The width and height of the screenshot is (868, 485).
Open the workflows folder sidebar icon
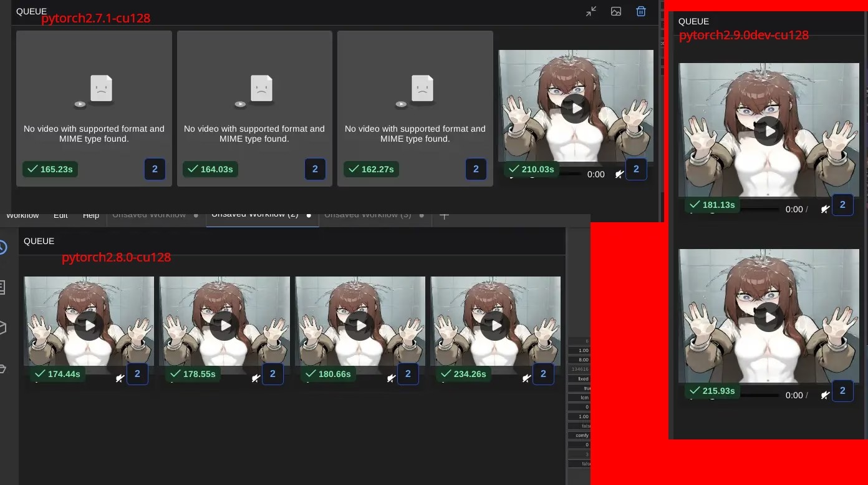2,369
